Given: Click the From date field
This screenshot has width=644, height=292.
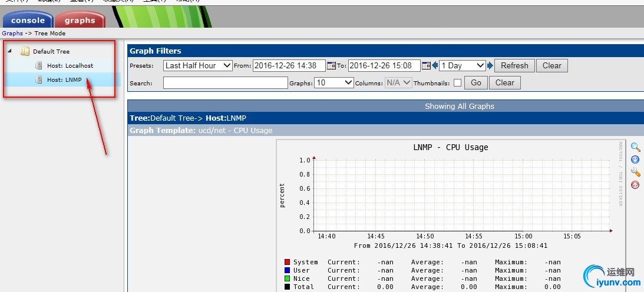Looking at the screenshot, I should pyautogui.click(x=289, y=65).
